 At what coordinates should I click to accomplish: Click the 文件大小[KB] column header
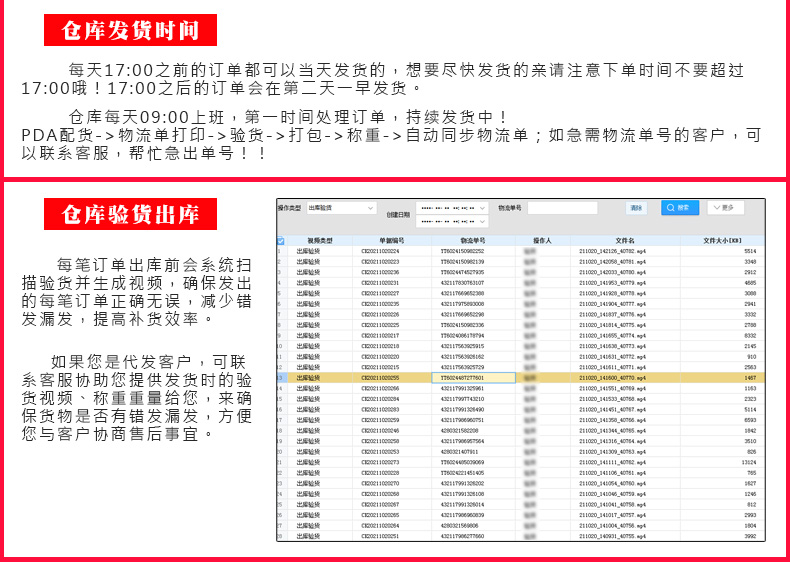[x=722, y=241]
